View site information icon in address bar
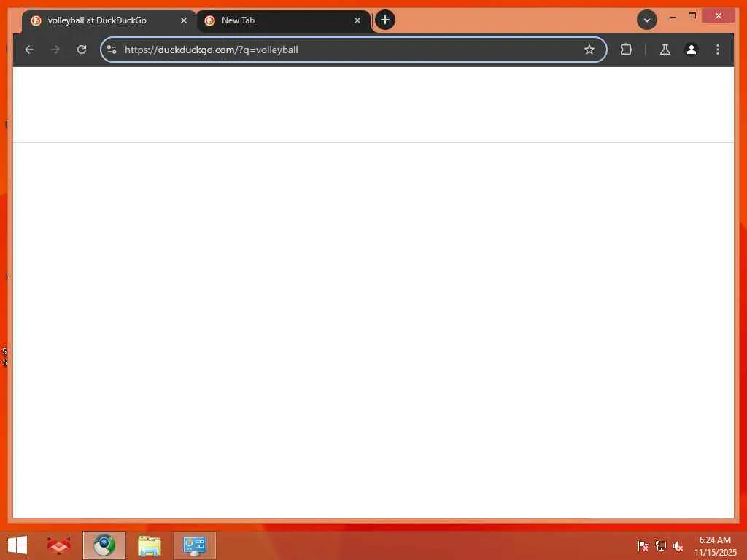 pos(112,50)
